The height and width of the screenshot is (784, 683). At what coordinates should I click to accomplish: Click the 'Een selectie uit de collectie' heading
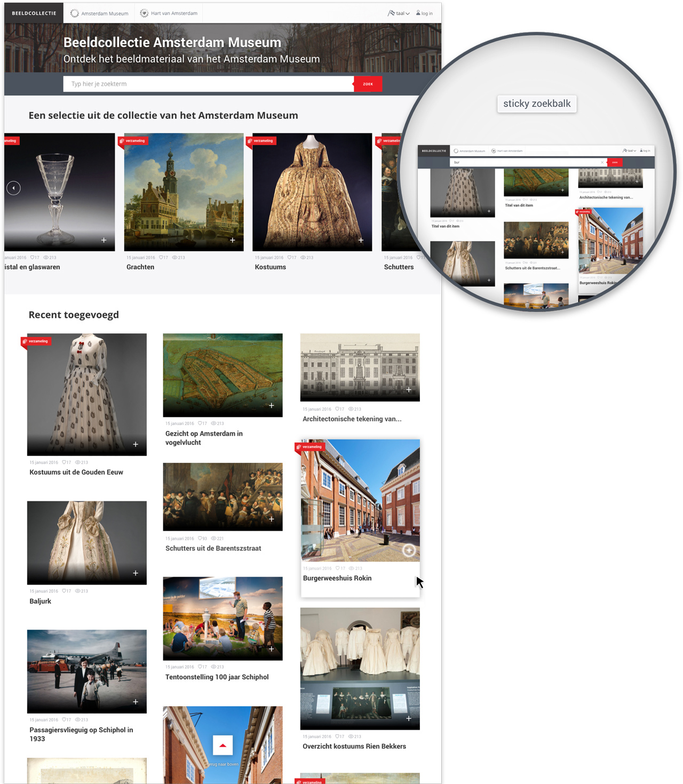tap(163, 116)
